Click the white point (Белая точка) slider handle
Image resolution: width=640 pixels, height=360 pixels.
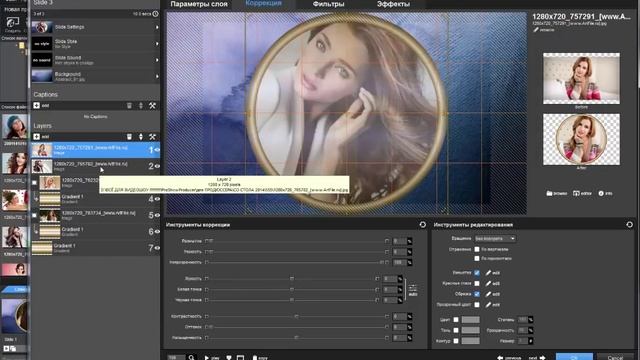click(291, 289)
